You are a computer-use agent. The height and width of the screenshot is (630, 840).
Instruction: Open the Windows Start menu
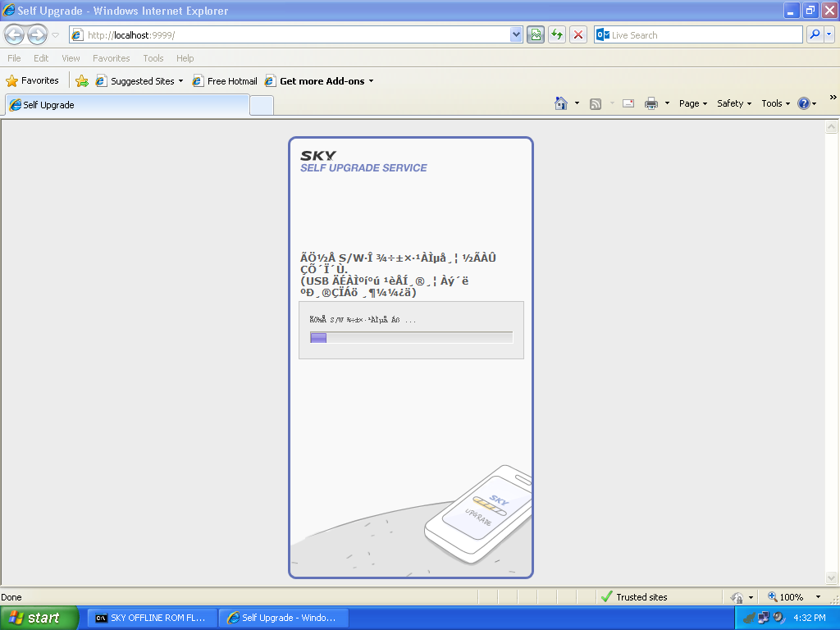tap(39, 619)
